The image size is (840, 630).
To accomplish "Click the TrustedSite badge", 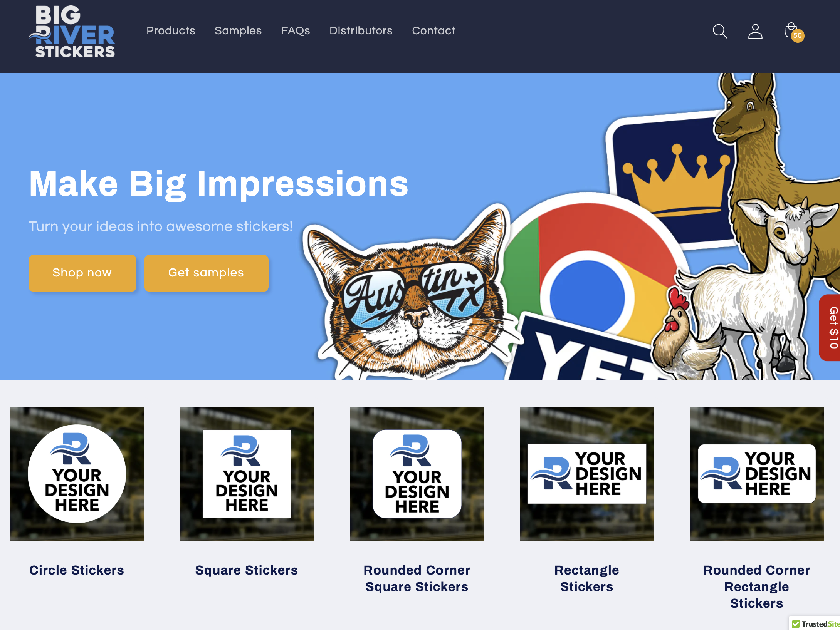I will 815,623.
